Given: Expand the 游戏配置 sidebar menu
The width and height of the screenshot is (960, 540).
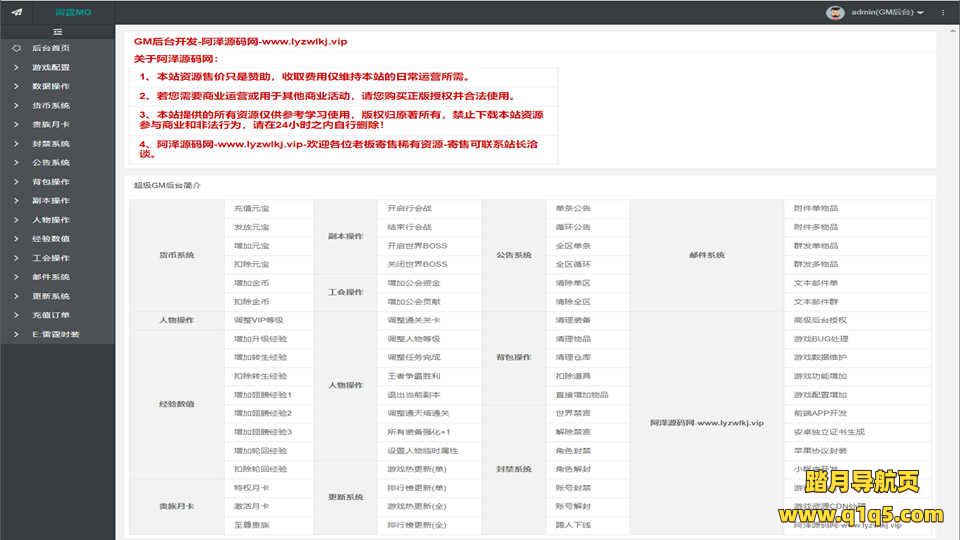Looking at the screenshot, I should (50, 67).
